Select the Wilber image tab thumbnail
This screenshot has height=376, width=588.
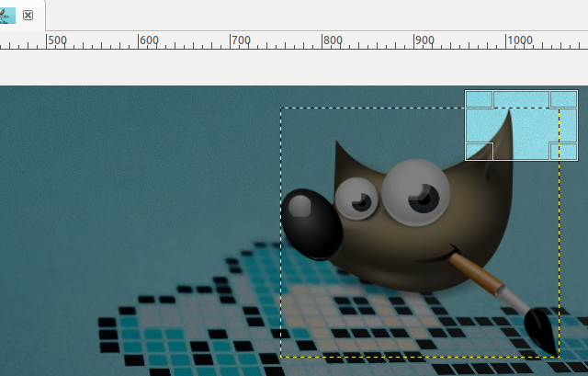click(7, 16)
